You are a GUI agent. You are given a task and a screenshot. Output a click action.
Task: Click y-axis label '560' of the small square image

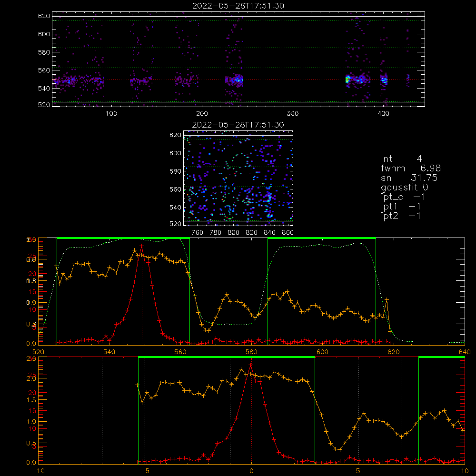tap(176, 189)
